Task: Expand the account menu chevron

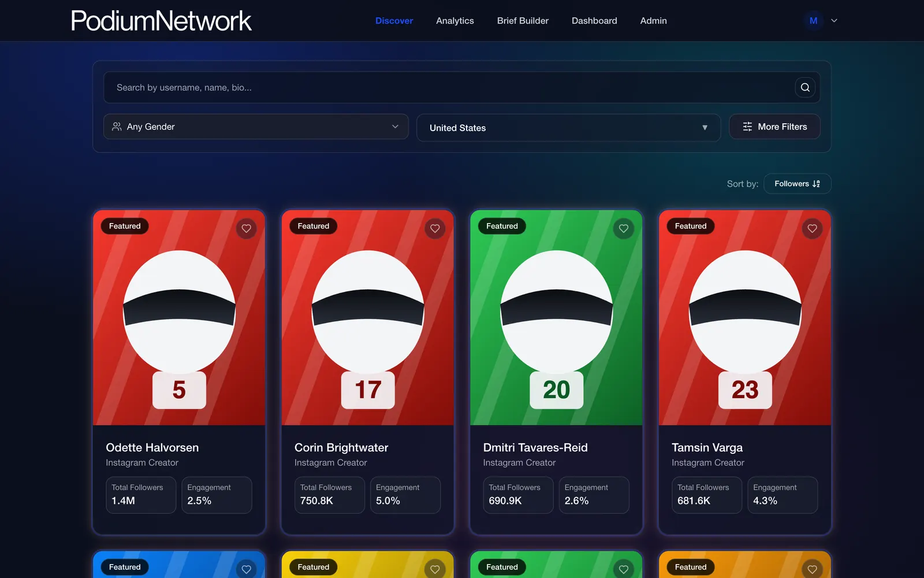Action: [834, 21]
